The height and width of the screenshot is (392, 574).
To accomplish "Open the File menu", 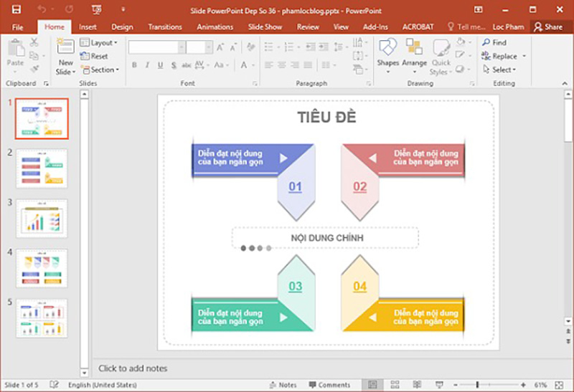I will (x=17, y=27).
